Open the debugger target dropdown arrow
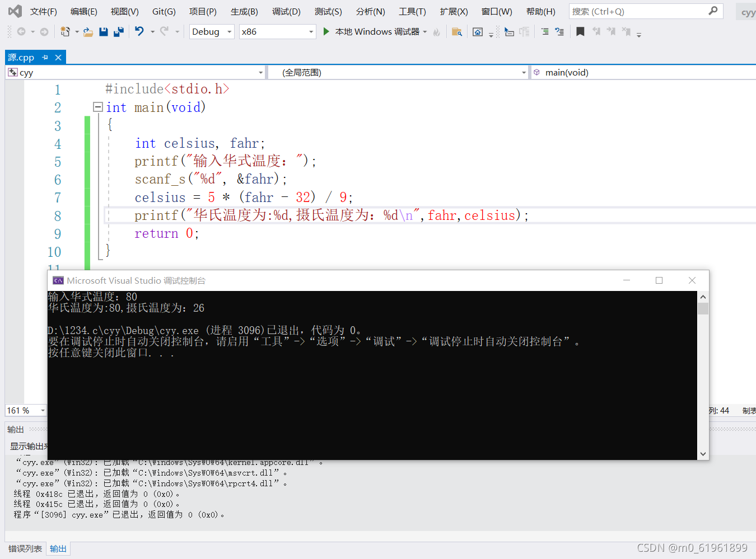Image resolution: width=756 pixels, height=559 pixels. pos(425,32)
